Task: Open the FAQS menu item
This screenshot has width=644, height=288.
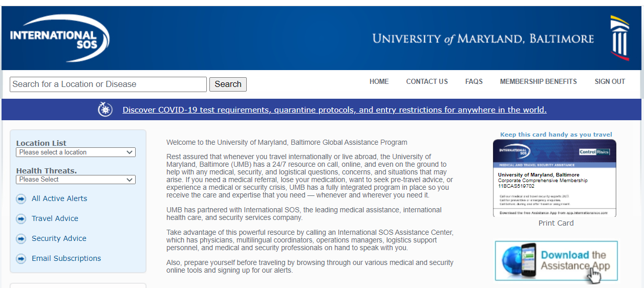Action: pos(474,81)
